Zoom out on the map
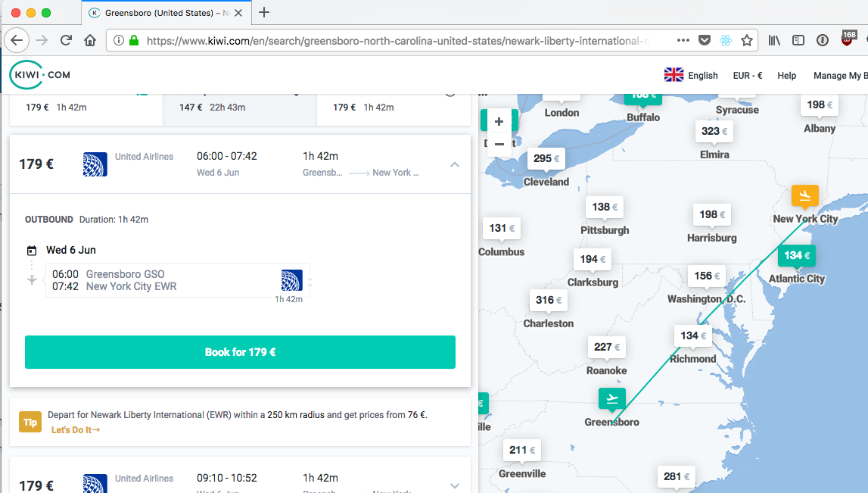868x493 pixels. [x=499, y=143]
